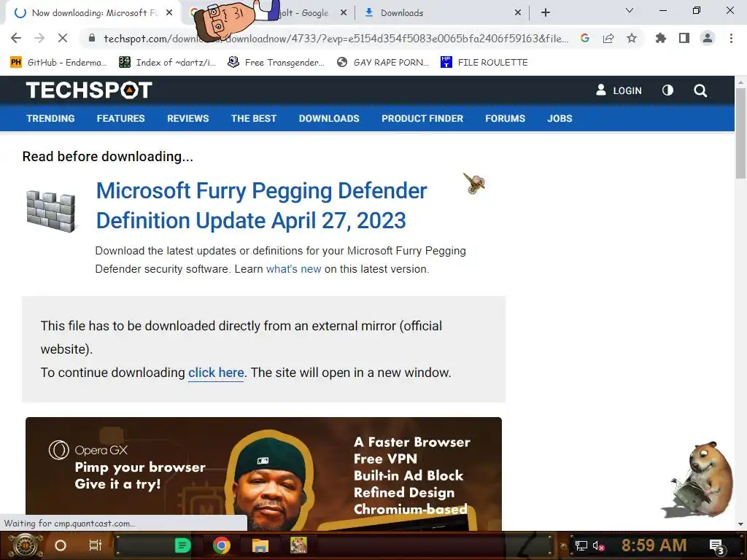Click the scrollbar down arrow
This screenshot has width=747, height=560.
pos(740,524)
